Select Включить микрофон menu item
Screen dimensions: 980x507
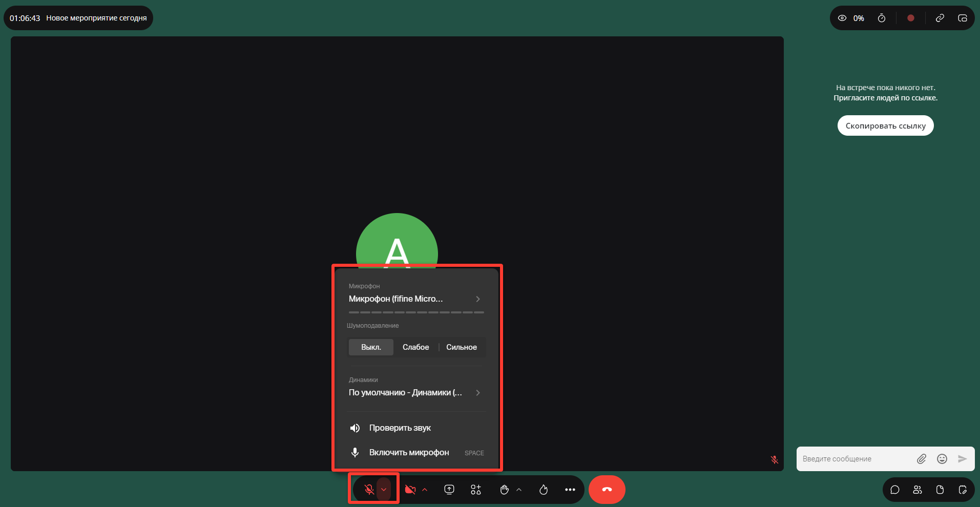(x=415, y=453)
